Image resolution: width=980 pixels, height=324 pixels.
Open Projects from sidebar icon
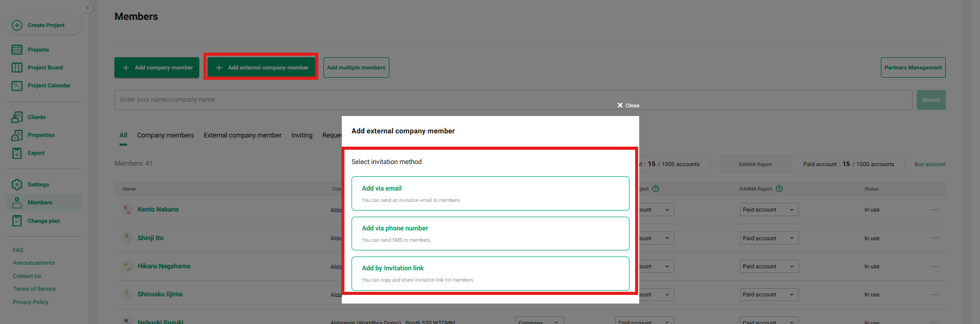click(x=17, y=50)
